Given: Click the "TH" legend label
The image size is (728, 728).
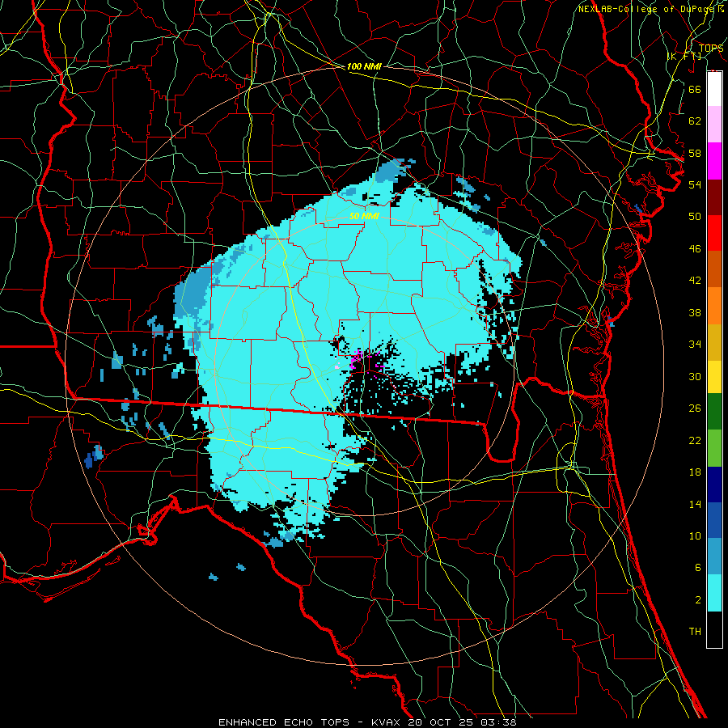Looking at the screenshot, I should point(695,632).
